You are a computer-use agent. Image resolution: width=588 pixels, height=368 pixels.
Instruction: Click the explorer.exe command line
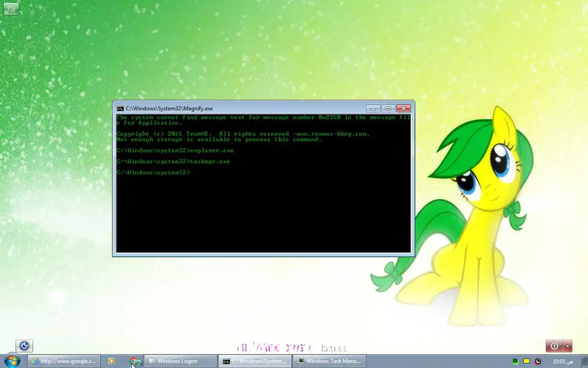[175, 150]
